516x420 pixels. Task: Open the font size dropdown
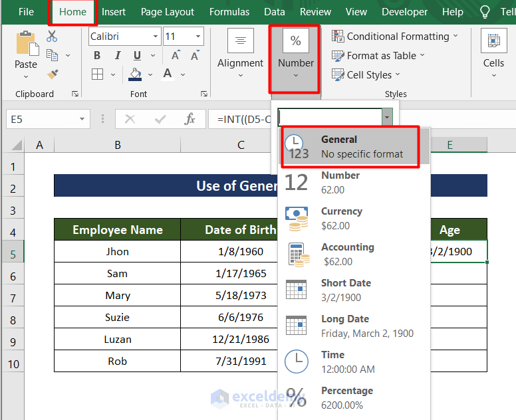198,37
